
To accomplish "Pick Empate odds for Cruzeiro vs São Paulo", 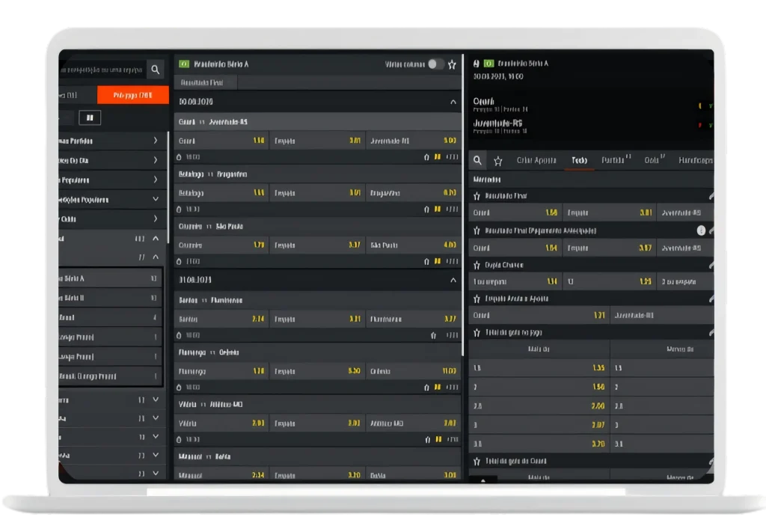I will pos(317,245).
